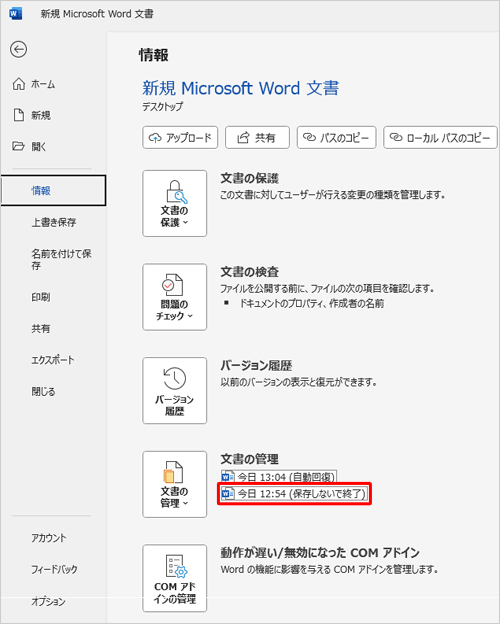
Task: Click the blank page icon beside 新規
Action: 18,115
